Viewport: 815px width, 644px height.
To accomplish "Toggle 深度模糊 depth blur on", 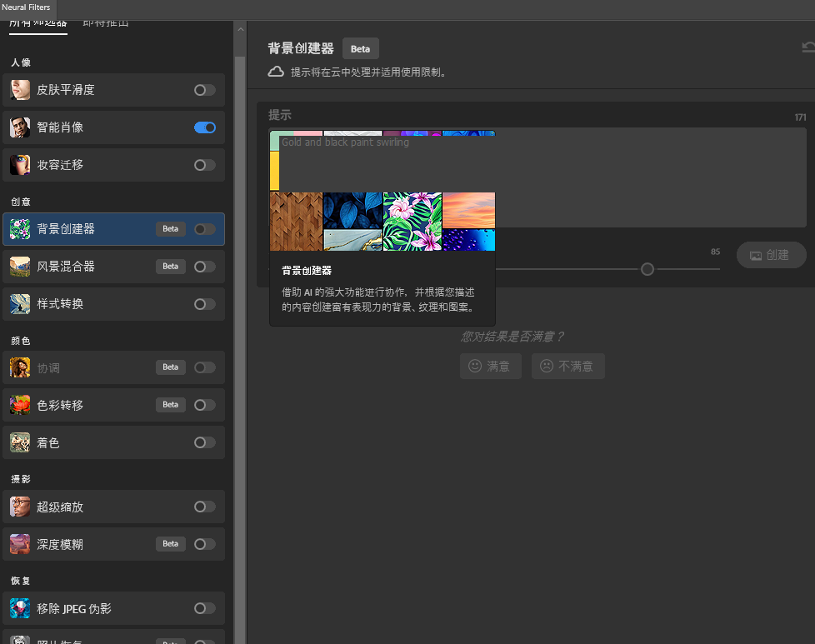I will pos(205,544).
